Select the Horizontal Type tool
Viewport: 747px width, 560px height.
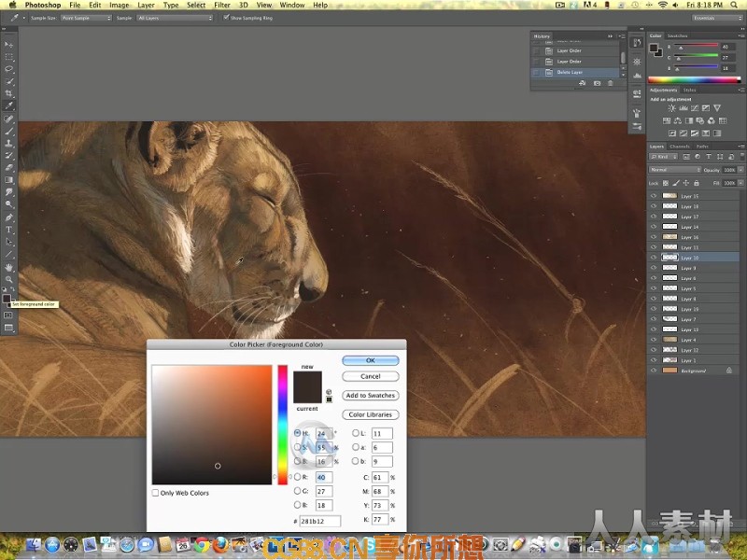(8, 230)
